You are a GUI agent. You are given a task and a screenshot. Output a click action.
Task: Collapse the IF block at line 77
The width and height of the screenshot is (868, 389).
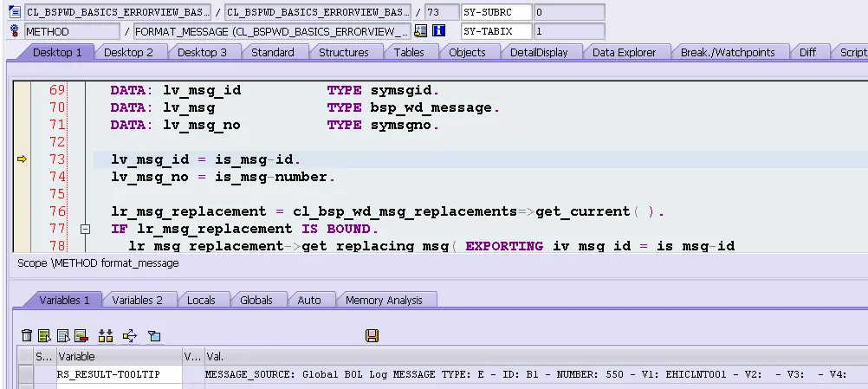[85, 229]
